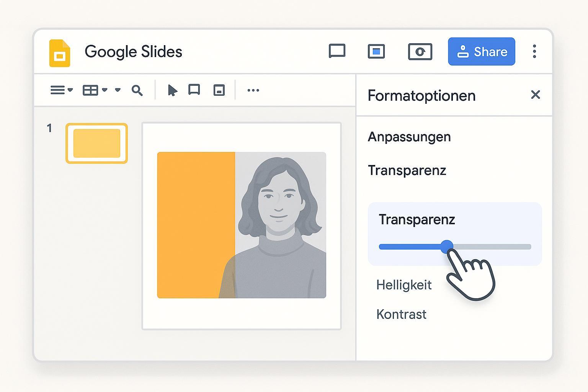
Task: Expand the table layout dropdown arrow
Action: tap(105, 90)
